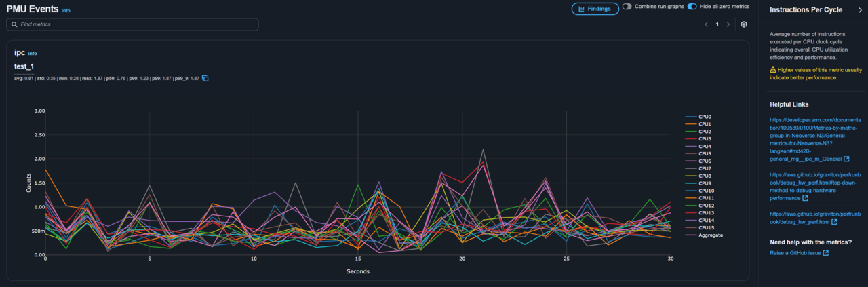Open the Raise a GitHub issue link
Screen dimensions: 868x287
pyautogui.click(x=795, y=253)
